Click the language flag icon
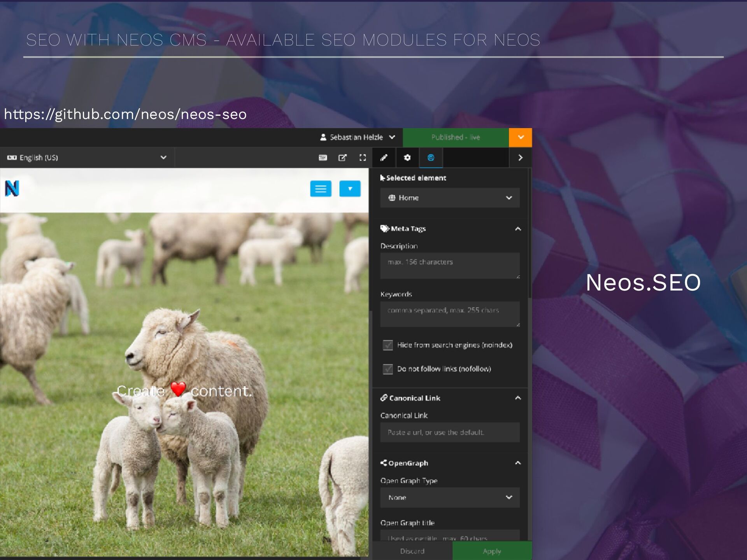747x560 pixels. click(12, 157)
